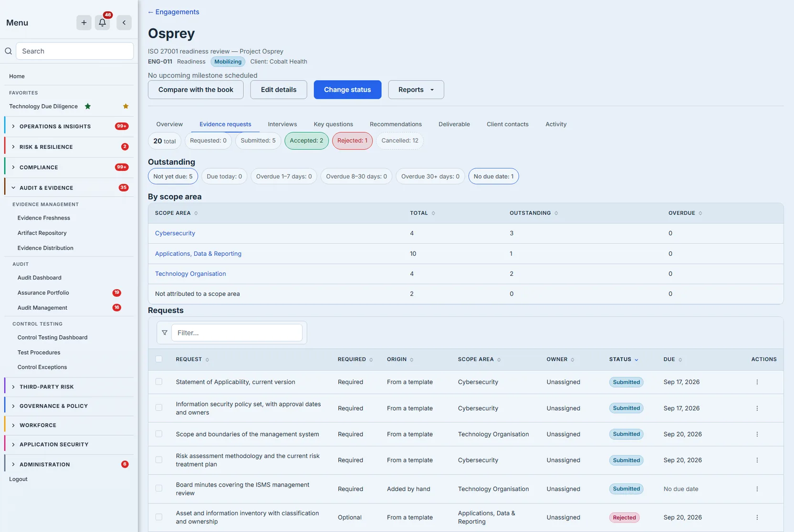Click the requests Filter input
This screenshot has height=532, width=794.
pos(237,333)
